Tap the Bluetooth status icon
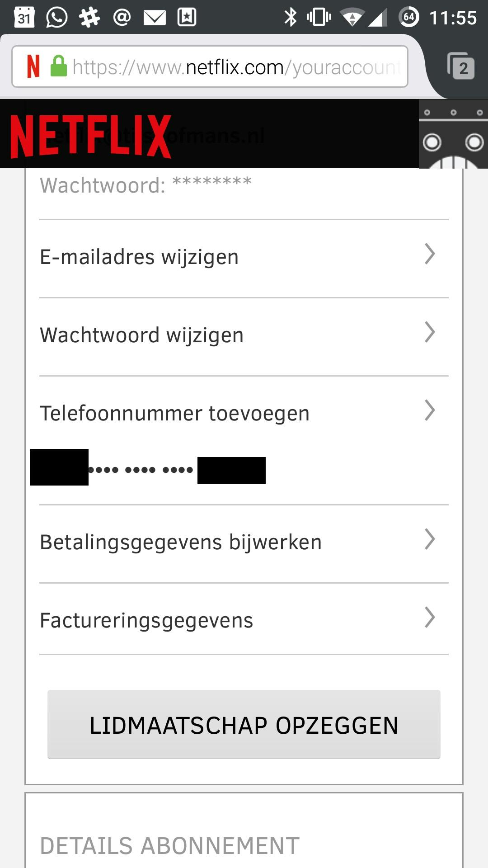 [x=291, y=18]
